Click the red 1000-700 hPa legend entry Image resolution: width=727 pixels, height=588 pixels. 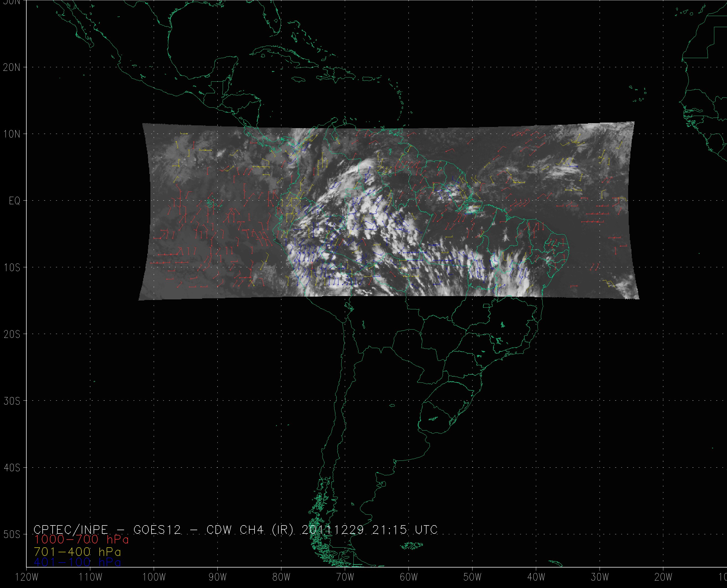pyautogui.click(x=81, y=540)
